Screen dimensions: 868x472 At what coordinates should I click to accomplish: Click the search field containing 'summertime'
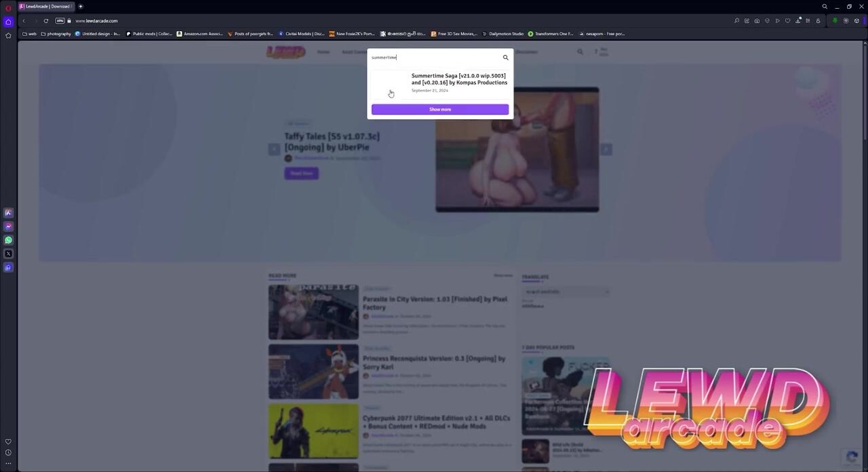pyautogui.click(x=435, y=58)
